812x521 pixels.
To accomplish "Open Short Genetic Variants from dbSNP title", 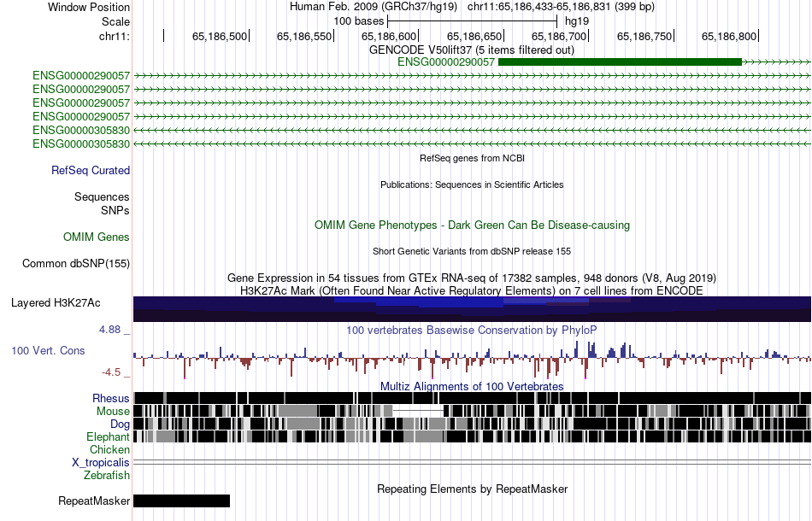I will click(472, 251).
